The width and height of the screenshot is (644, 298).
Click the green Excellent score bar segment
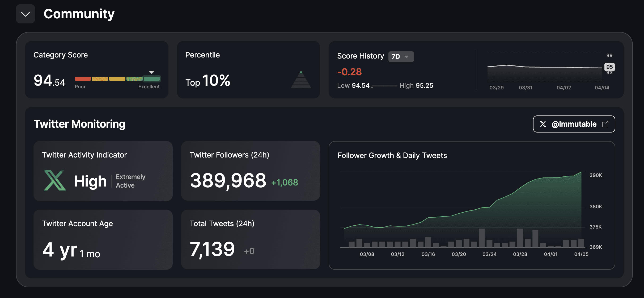(152, 79)
